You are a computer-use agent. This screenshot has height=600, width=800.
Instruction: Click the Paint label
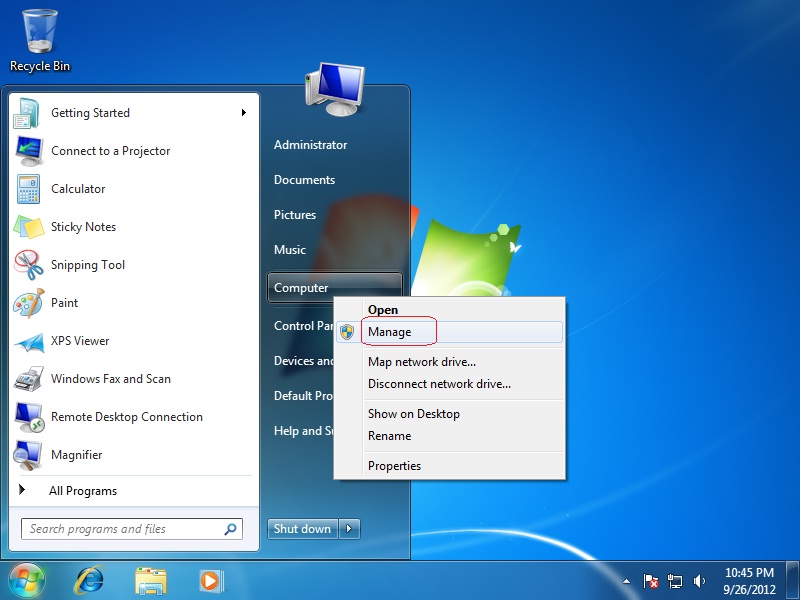tap(64, 303)
